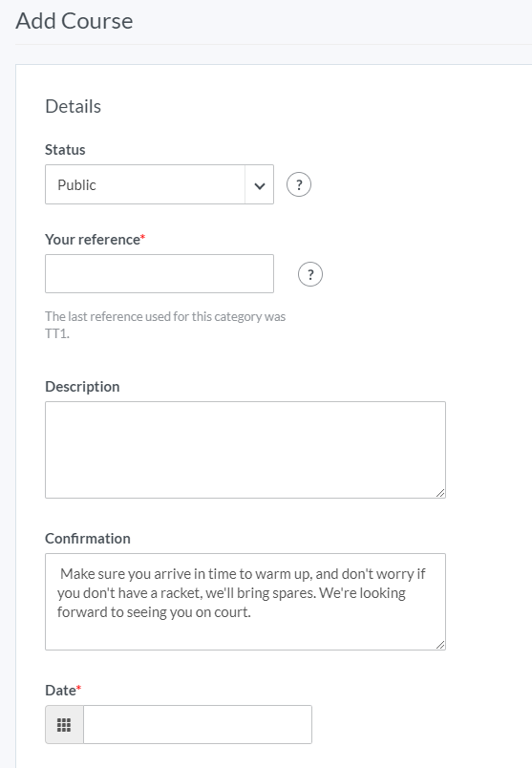Focus the Date input field
Image resolution: width=532 pixels, height=768 pixels.
(198, 724)
